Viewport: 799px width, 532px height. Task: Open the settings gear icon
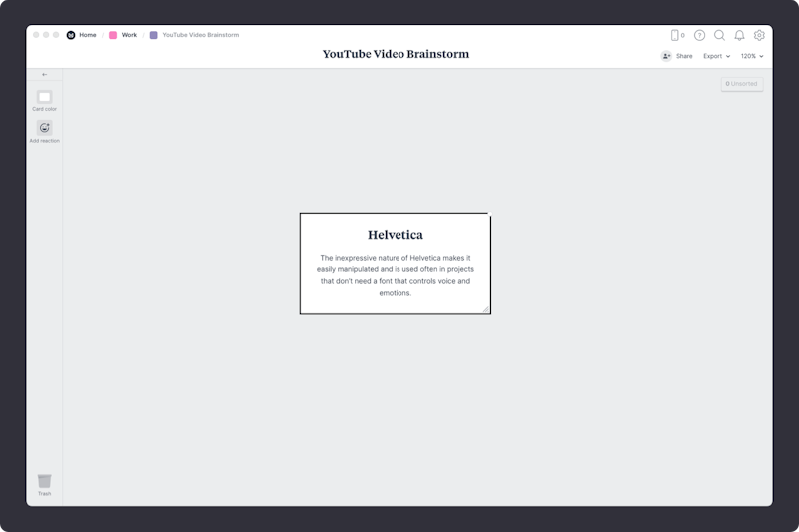pos(759,35)
